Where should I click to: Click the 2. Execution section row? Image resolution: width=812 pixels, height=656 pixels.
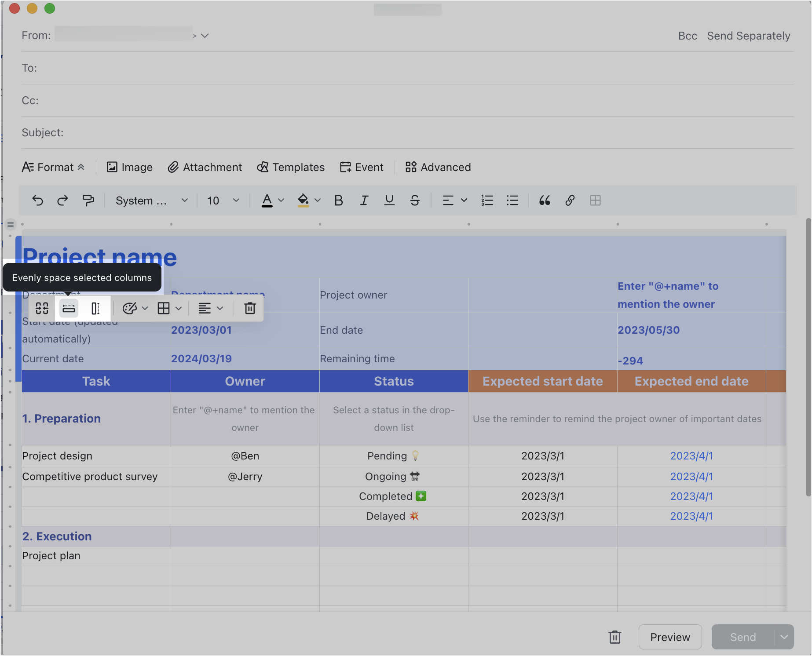click(x=404, y=536)
